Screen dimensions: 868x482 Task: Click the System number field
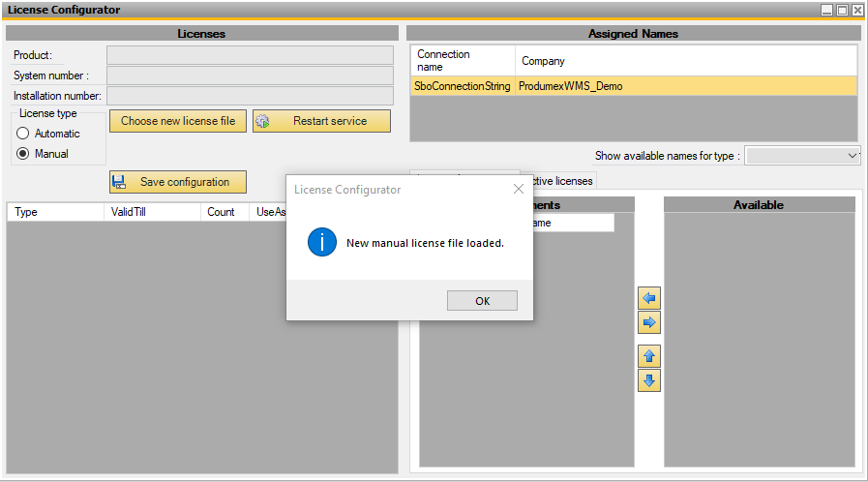pyautogui.click(x=250, y=75)
